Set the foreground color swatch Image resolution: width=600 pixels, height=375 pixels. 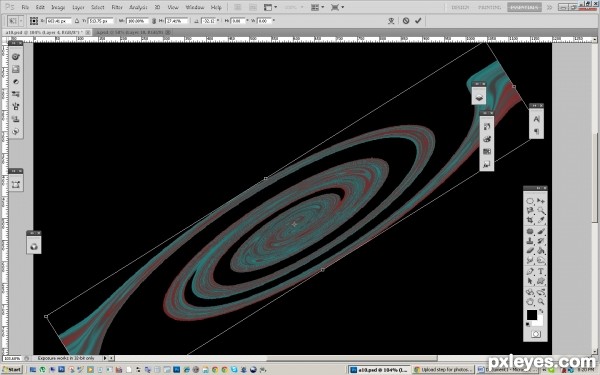coord(532,315)
